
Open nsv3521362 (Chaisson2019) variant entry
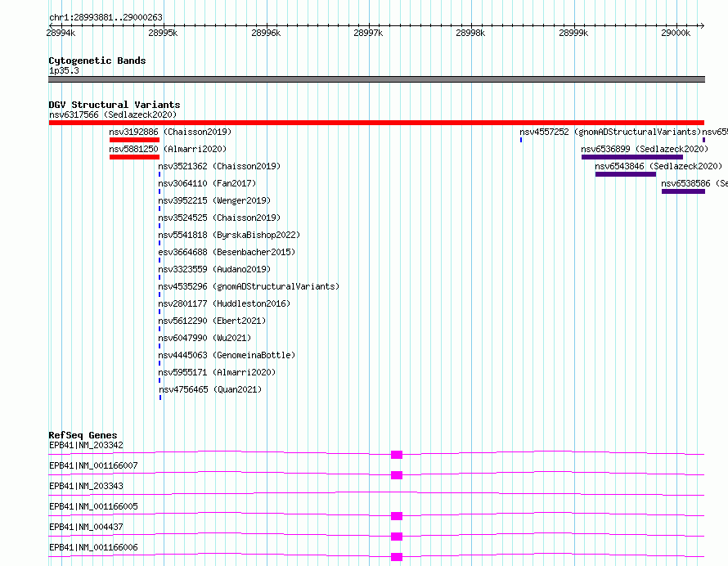219,166
